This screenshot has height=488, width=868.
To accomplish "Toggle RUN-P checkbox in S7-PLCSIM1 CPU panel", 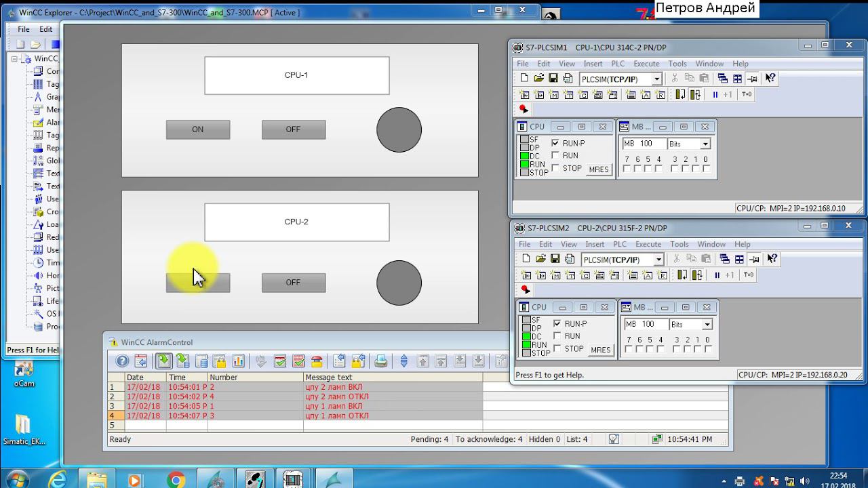I will click(556, 143).
